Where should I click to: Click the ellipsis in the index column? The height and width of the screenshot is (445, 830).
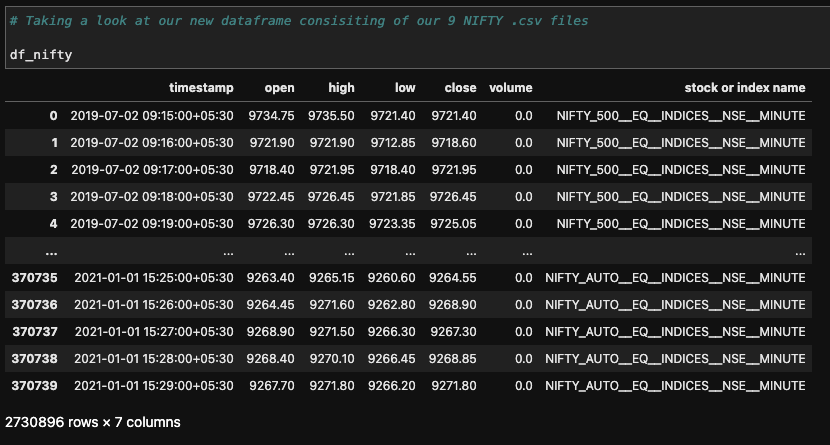click(50, 252)
